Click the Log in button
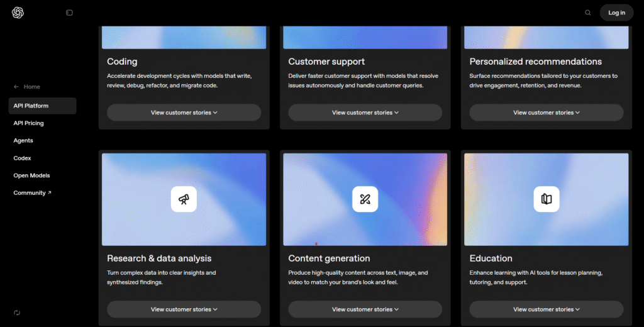Viewport: 644px width, 327px height. tap(616, 13)
